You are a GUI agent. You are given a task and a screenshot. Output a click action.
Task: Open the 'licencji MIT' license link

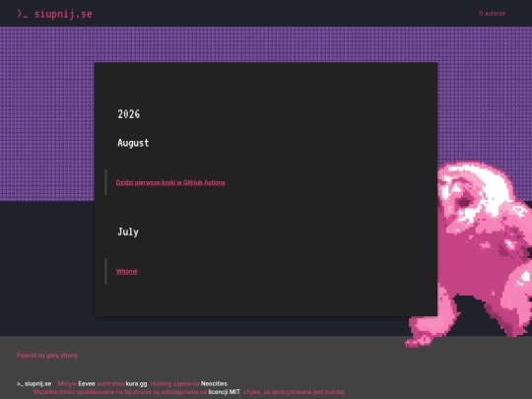click(224, 392)
